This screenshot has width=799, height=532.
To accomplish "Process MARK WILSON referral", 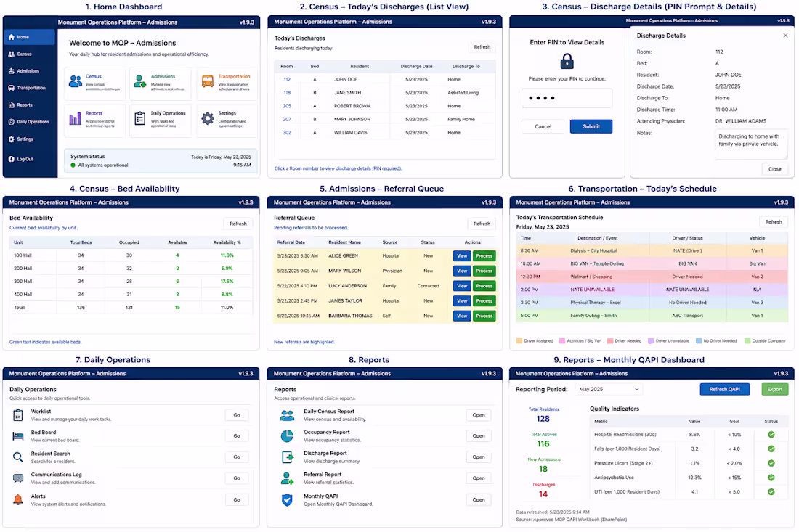I will [484, 271].
